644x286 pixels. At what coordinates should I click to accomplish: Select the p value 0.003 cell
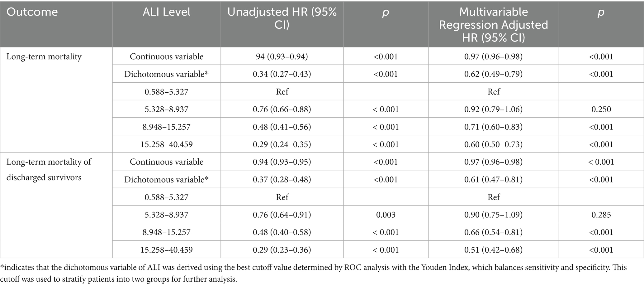pos(386,215)
